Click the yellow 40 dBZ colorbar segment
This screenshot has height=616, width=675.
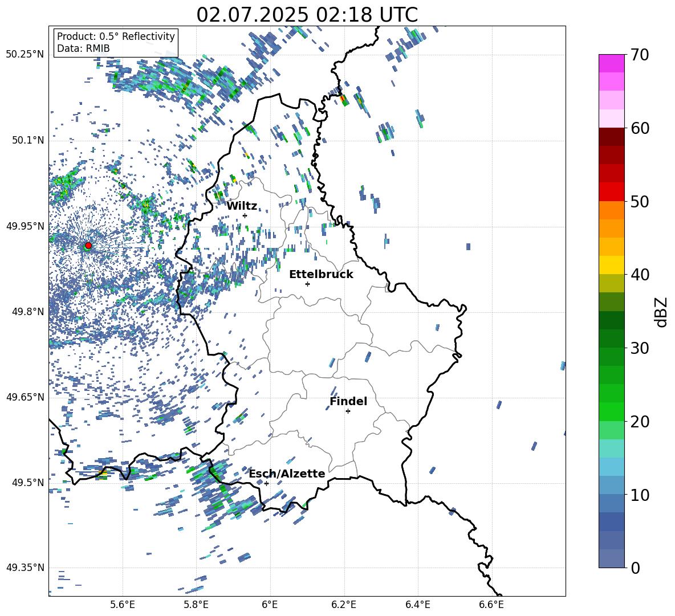tap(611, 265)
